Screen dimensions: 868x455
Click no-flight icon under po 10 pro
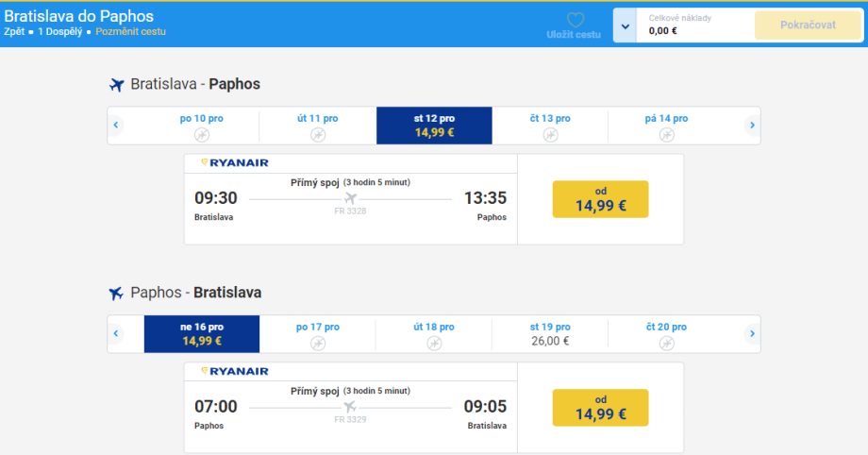pos(201,135)
